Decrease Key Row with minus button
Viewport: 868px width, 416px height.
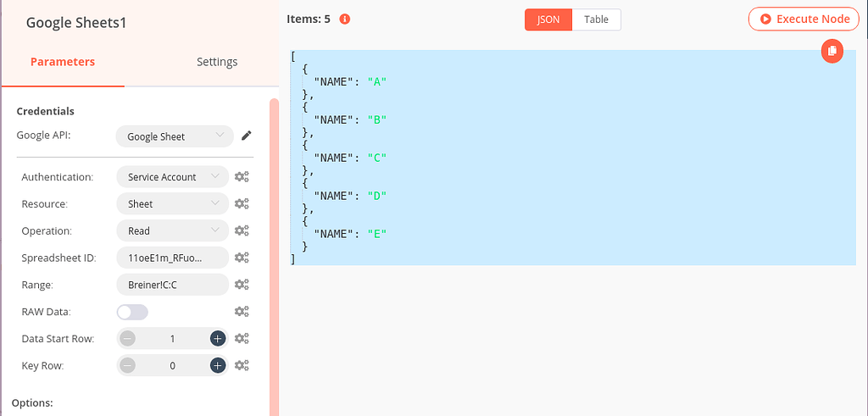[x=128, y=366]
